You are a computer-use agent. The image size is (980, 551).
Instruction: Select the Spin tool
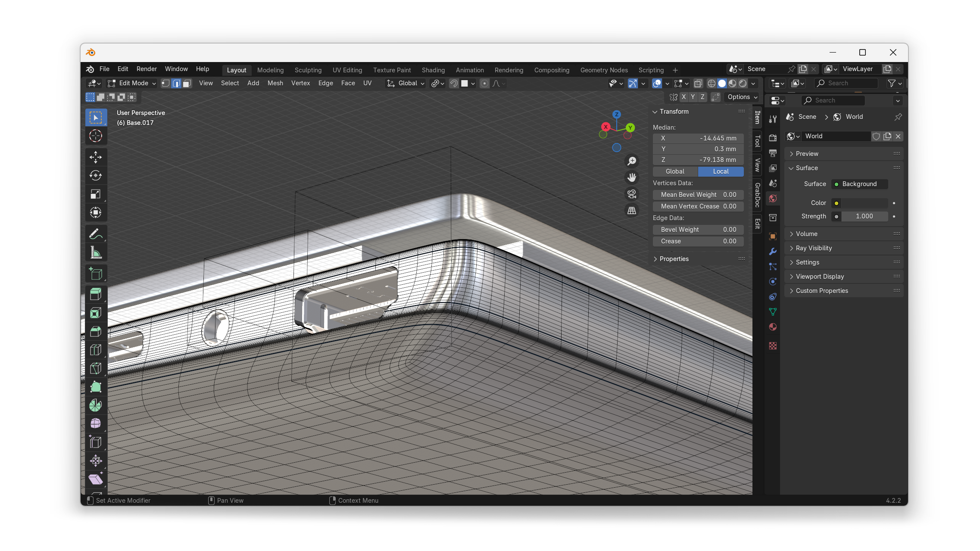point(96,405)
